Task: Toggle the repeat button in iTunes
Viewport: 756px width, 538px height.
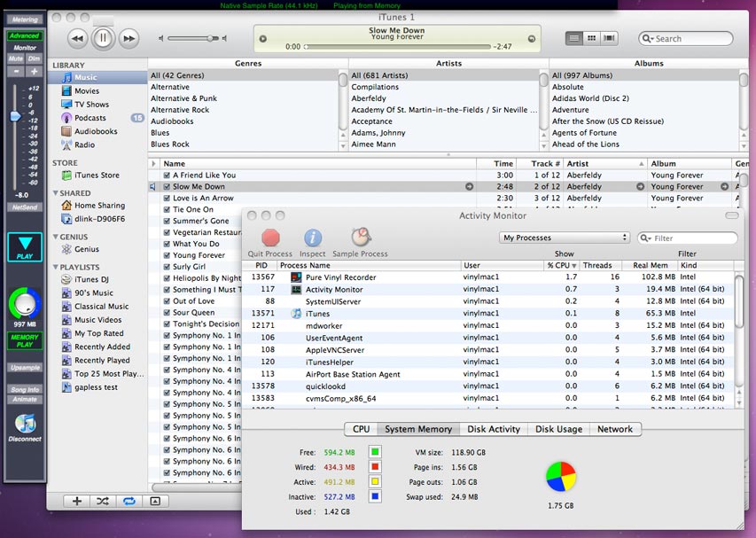Action: [x=129, y=502]
